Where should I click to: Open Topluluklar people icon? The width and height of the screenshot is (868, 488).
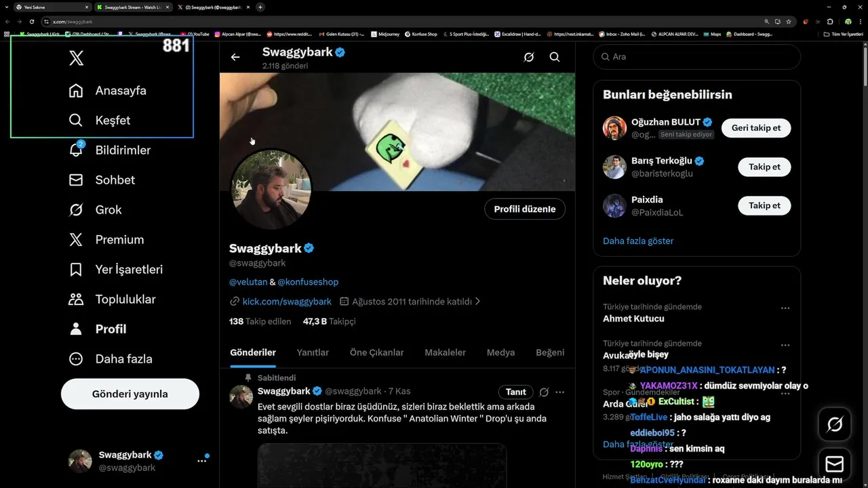pos(76,299)
